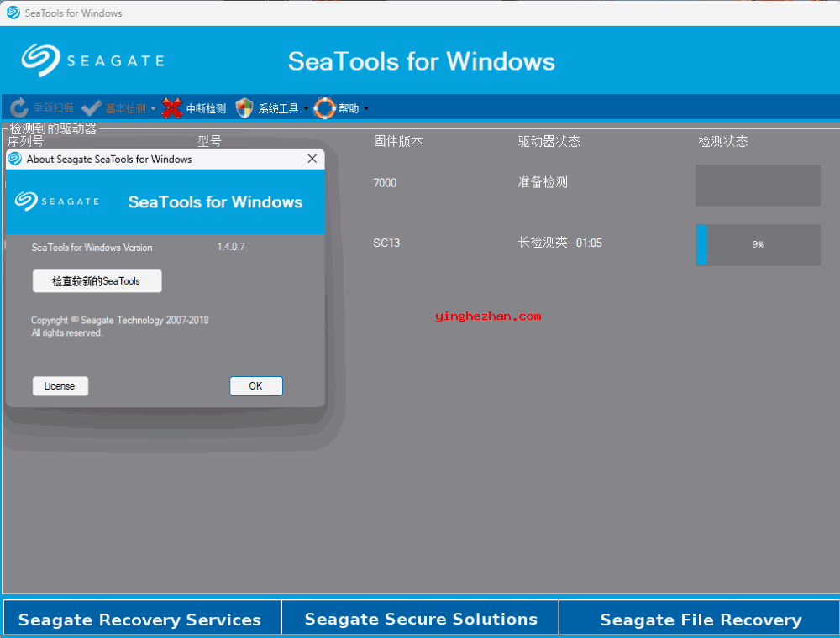Click the 驱动器状态 column header

click(x=549, y=141)
